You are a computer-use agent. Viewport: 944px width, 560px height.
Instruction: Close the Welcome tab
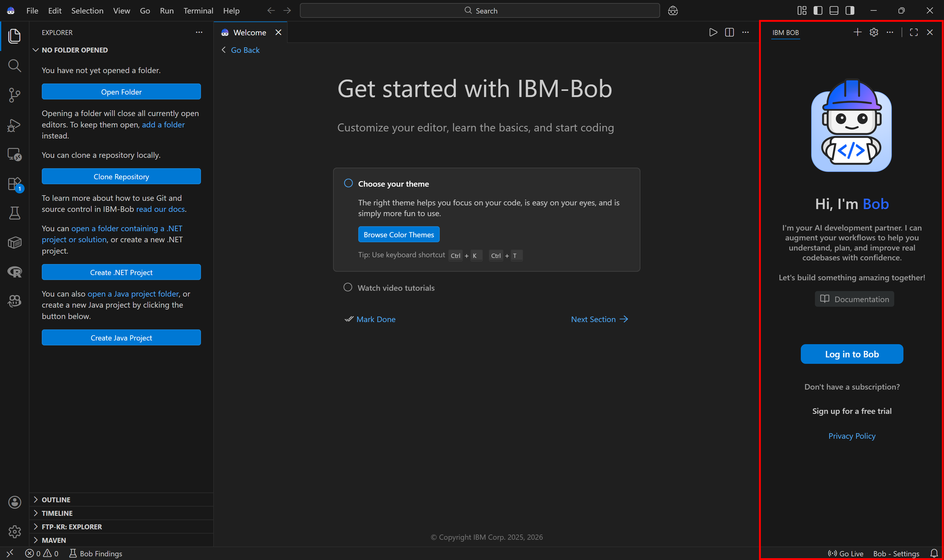pos(278,33)
